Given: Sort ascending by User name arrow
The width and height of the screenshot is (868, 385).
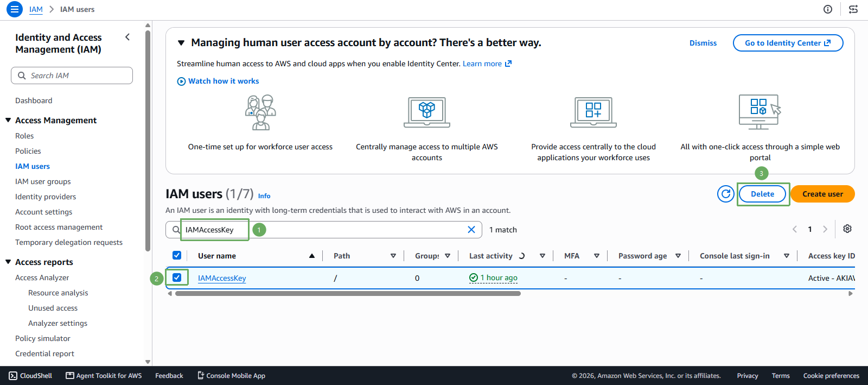Looking at the screenshot, I should point(312,256).
